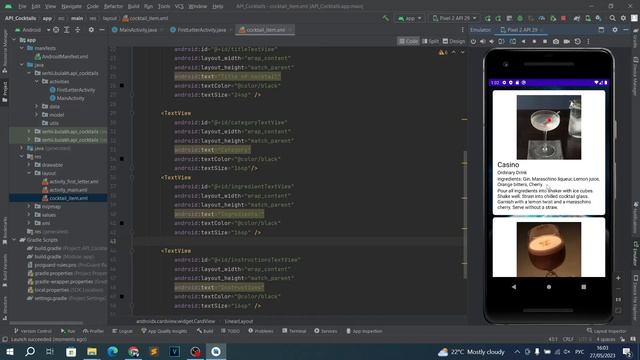Rotate the emulator right
This screenshot has height=360, width=640.
click(x=513, y=42)
